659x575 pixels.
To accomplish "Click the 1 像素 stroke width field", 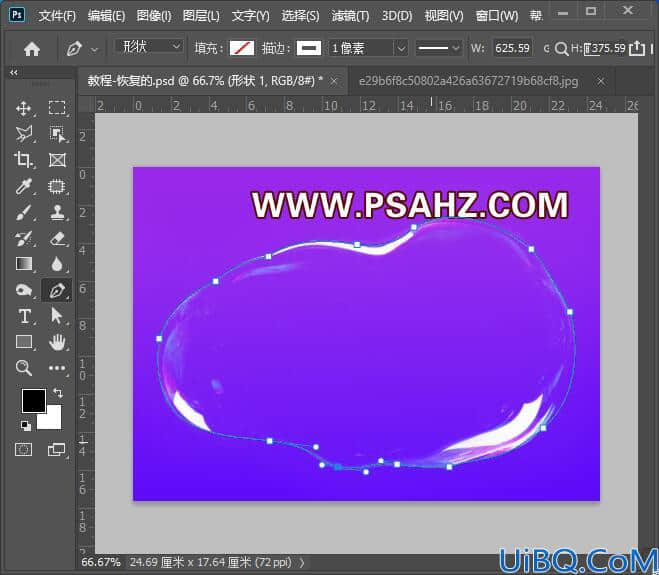I will pyautogui.click(x=361, y=48).
